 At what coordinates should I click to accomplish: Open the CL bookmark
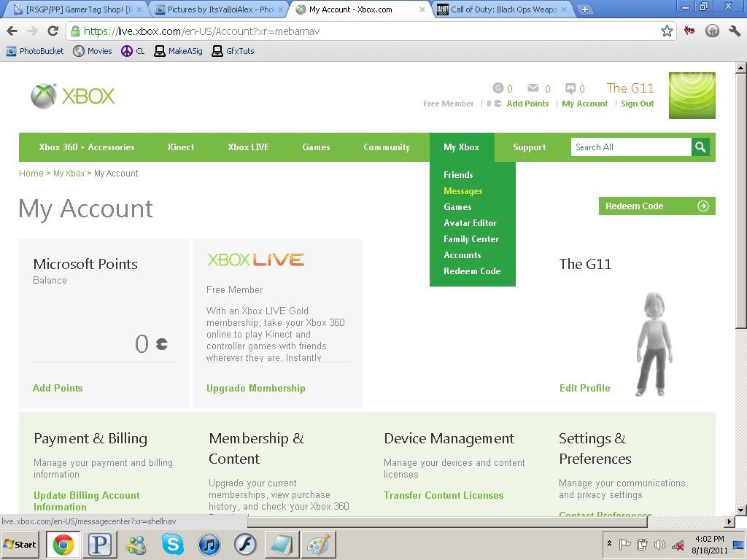[133, 51]
